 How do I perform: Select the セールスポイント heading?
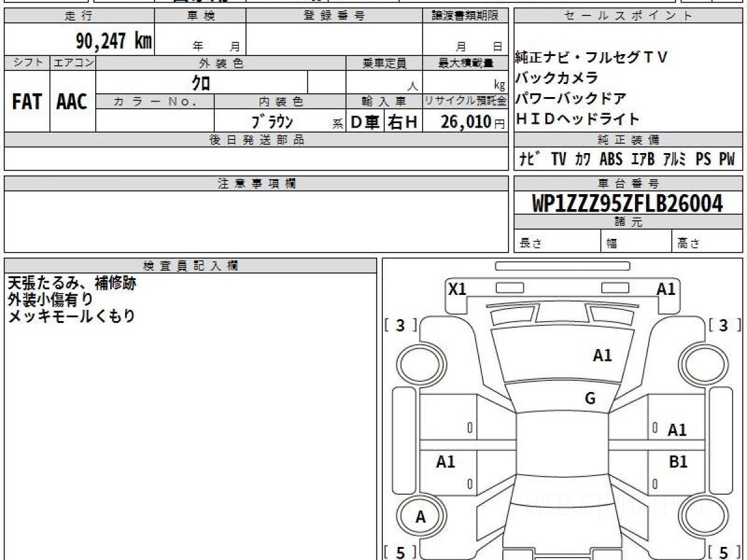628,16
